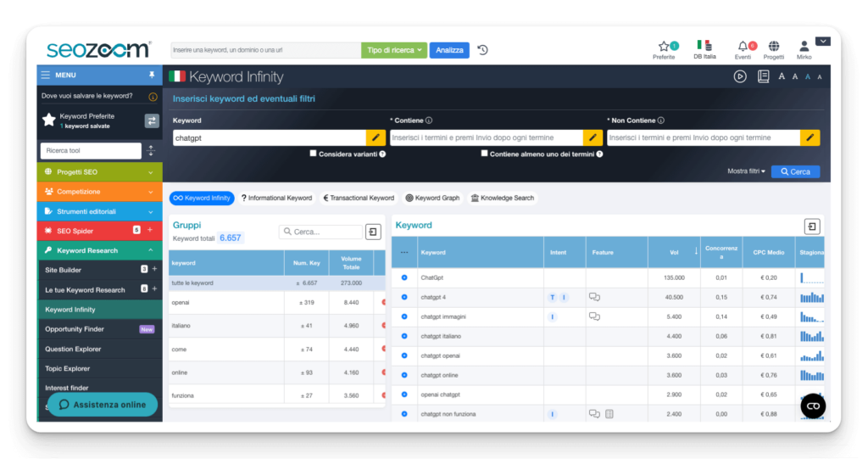Open Eventi notifications bell
Screen dimensions: 868x459
pyautogui.click(x=743, y=47)
